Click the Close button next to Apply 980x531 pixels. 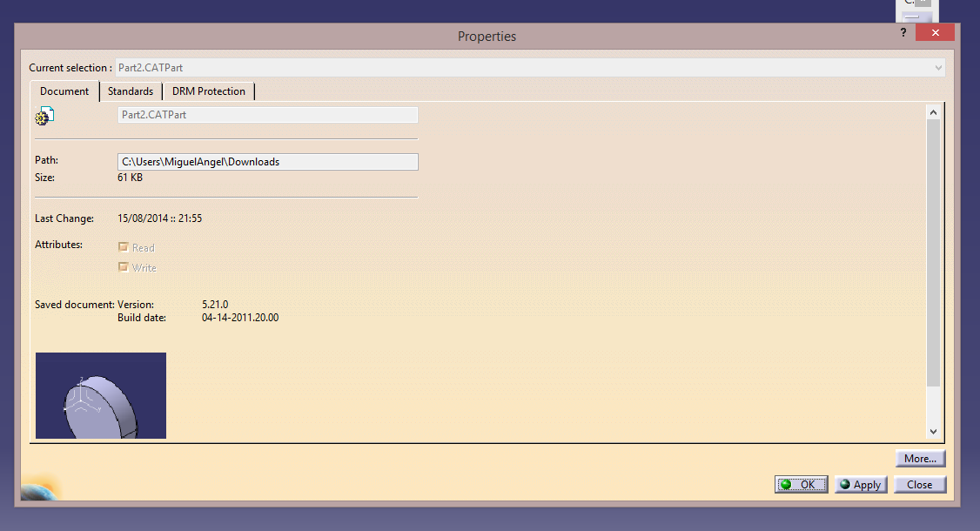[920, 485]
